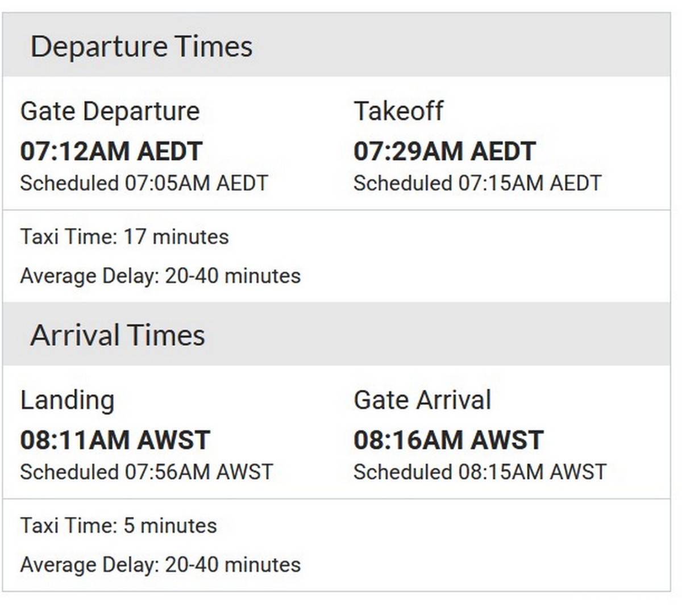Select the 07:12AM AEDT gate departure time
The height and width of the screenshot is (616, 682).
coord(111,151)
